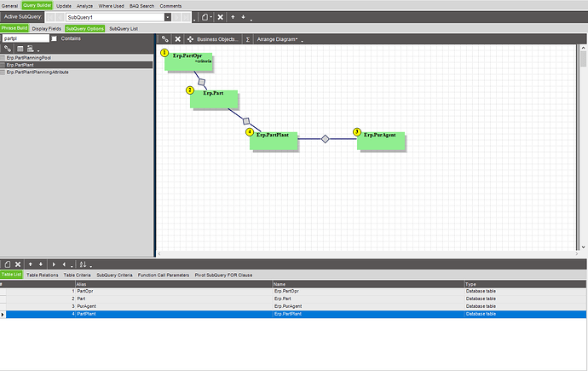Viewport: 588px width, 371px height.
Task: Open the SubQuery1 dropdown list
Action: (x=168, y=17)
